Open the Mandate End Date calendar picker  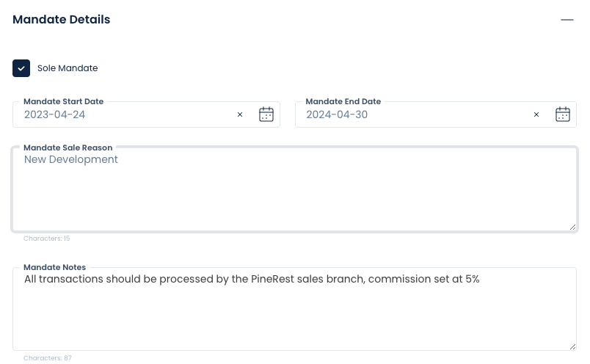tap(563, 114)
